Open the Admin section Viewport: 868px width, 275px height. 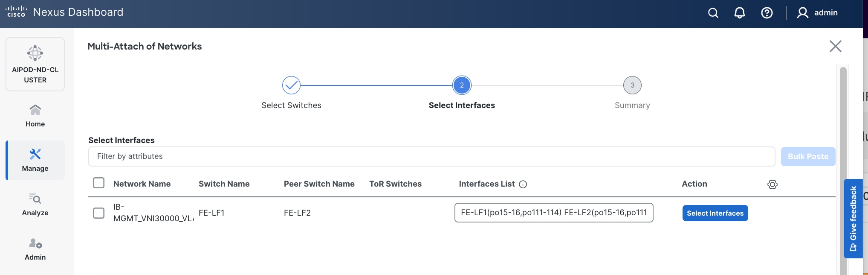tap(35, 249)
